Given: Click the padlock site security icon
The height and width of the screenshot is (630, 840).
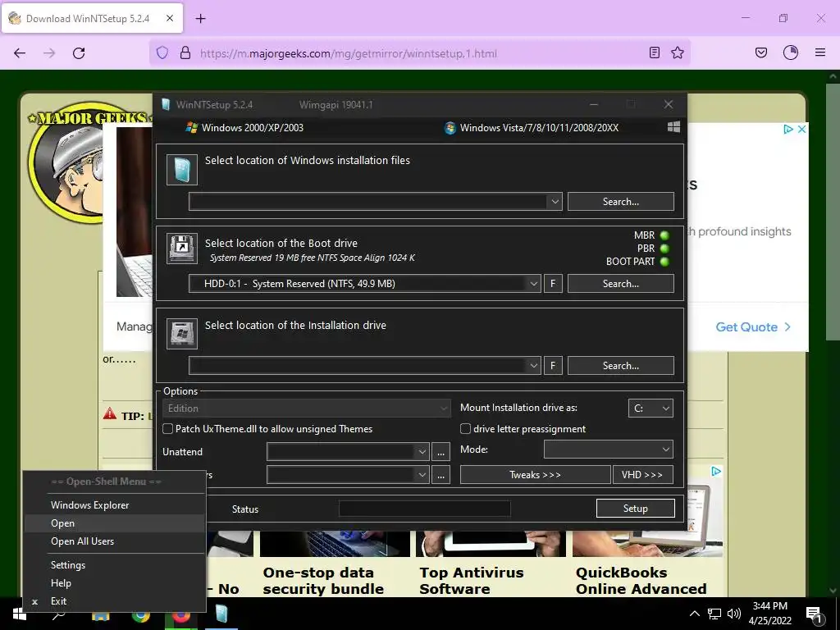Looking at the screenshot, I should tap(185, 53).
